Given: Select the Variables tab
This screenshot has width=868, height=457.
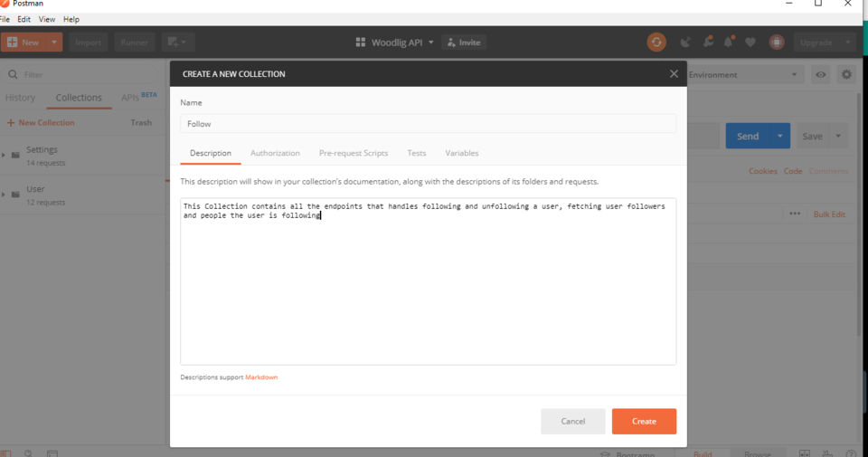Looking at the screenshot, I should [462, 153].
